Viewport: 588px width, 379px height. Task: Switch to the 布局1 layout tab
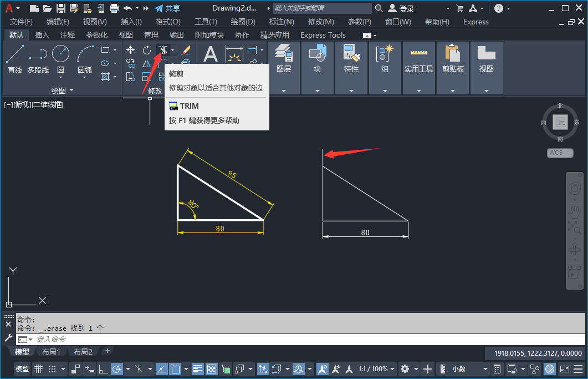coord(51,352)
